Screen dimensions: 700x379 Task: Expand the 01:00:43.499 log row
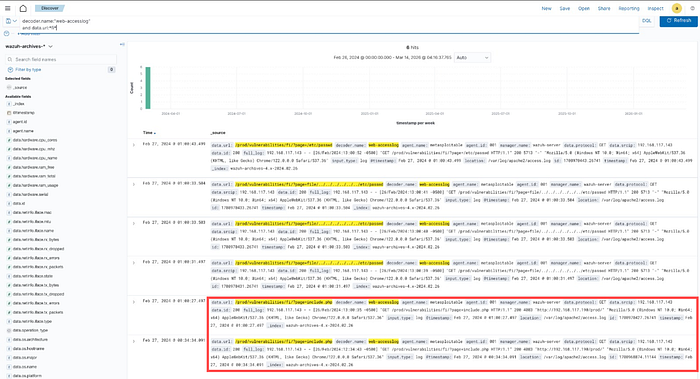[x=133, y=145]
